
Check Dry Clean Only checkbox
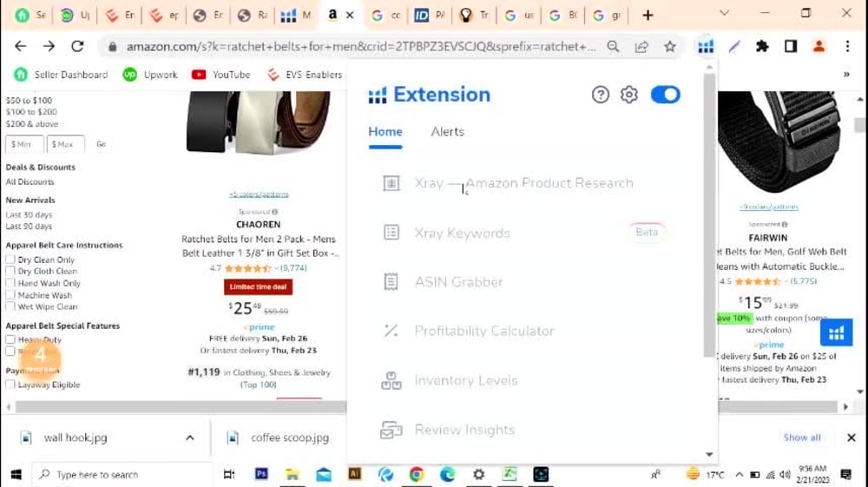click(10, 259)
